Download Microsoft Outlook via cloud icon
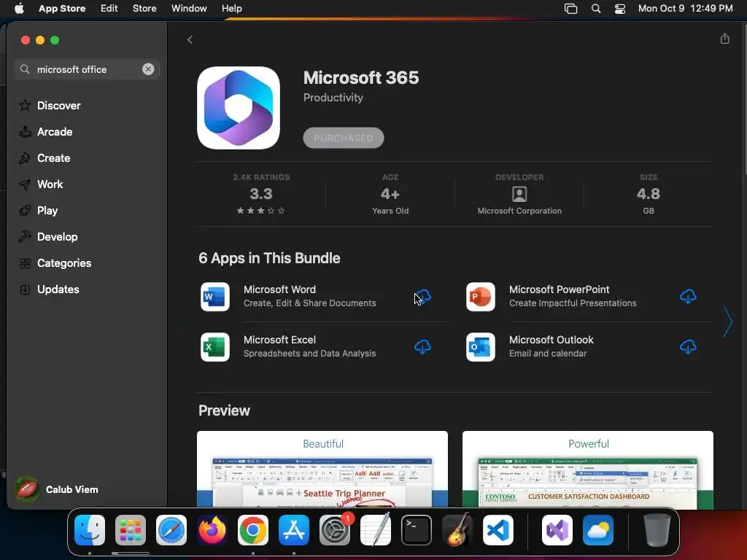Image resolution: width=747 pixels, height=560 pixels. click(x=688, y=346)
